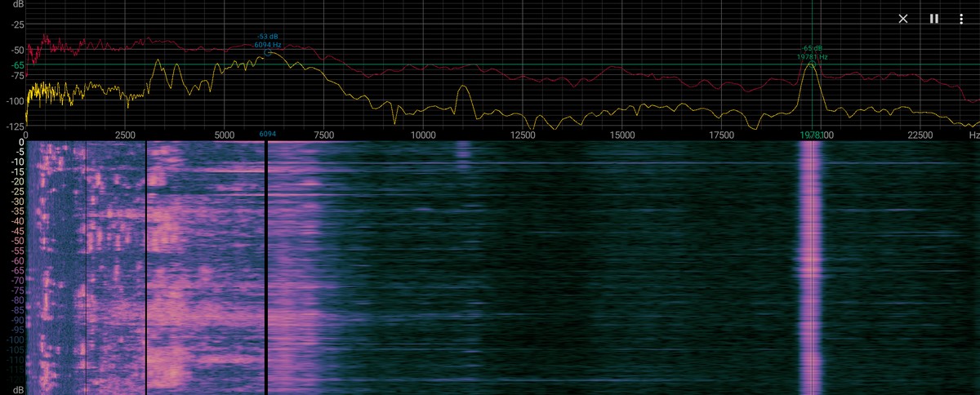Select the green peak marker label 19781 Hz
Screen dimensions: 980x395
[x=812, y=57]
